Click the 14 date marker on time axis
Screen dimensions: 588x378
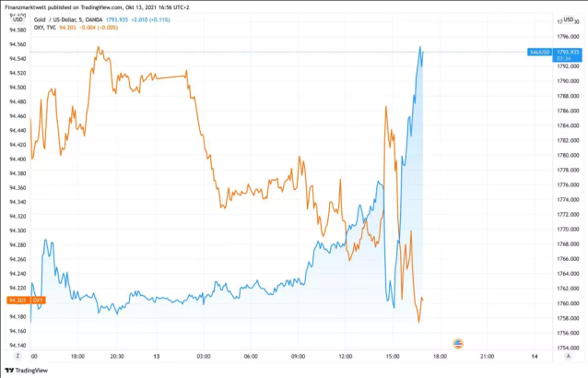(535, 355)
